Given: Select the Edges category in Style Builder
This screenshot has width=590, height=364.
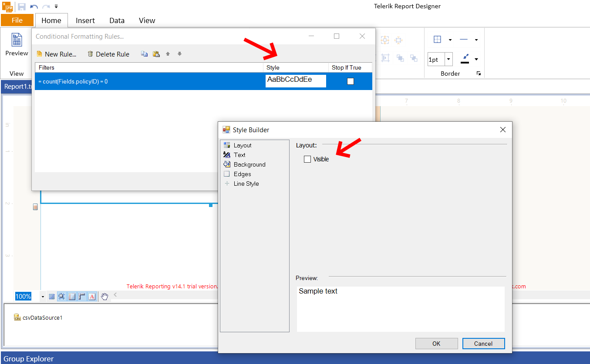Looking at the screenshot, I should 237,174.
